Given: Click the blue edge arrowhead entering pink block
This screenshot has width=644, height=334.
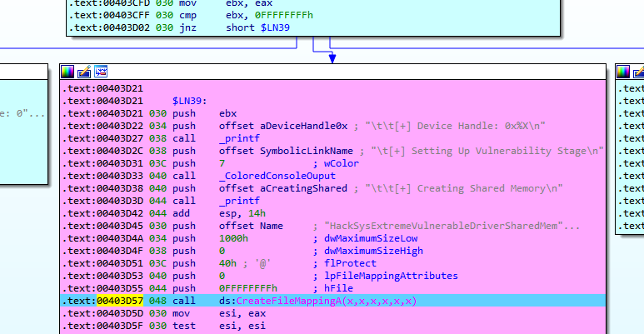Looking at the screenshot, I should point(332,57).
